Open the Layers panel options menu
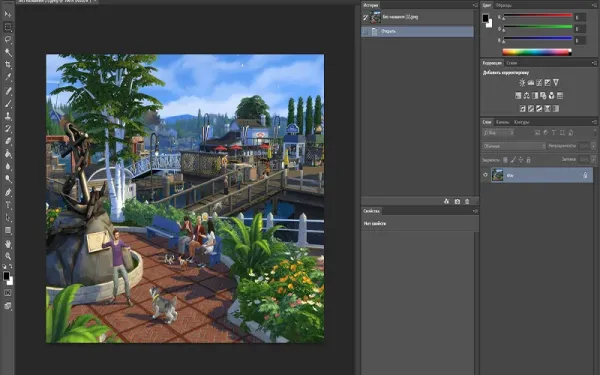 click(x=594, y=122)
